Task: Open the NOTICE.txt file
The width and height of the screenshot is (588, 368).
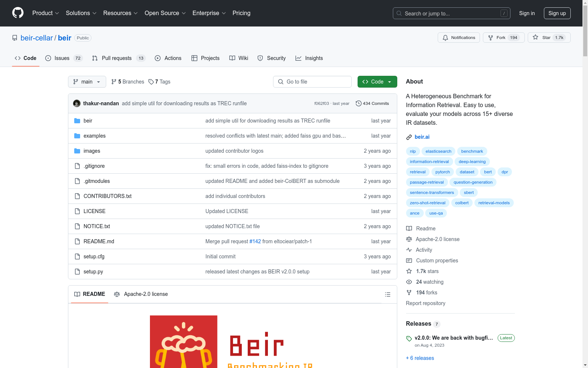Action: point(97,226)
